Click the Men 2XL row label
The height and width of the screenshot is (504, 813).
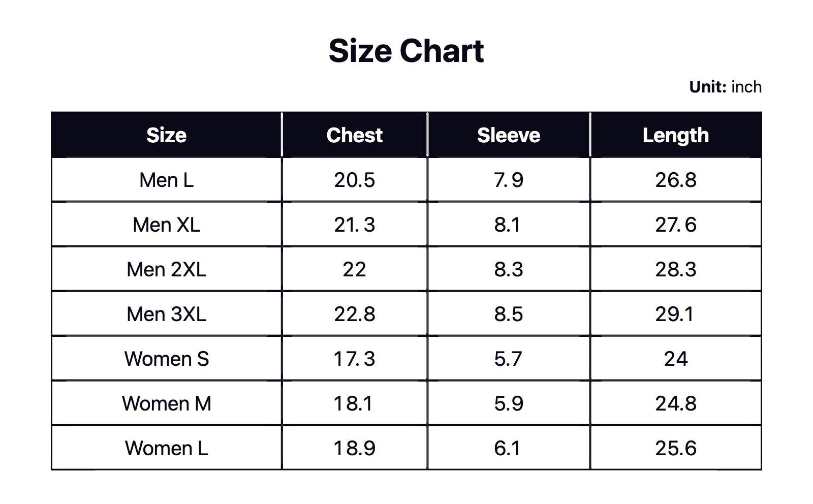click(166, 269)
